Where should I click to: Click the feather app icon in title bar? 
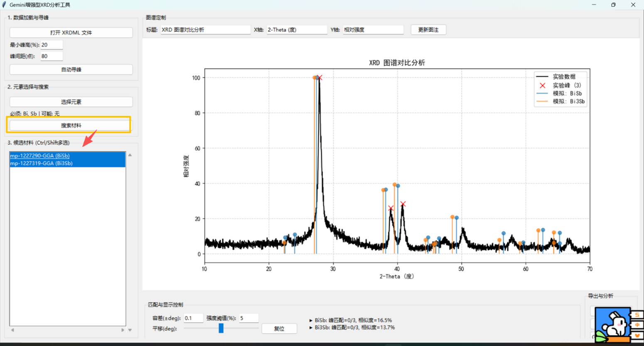(4, 5)
